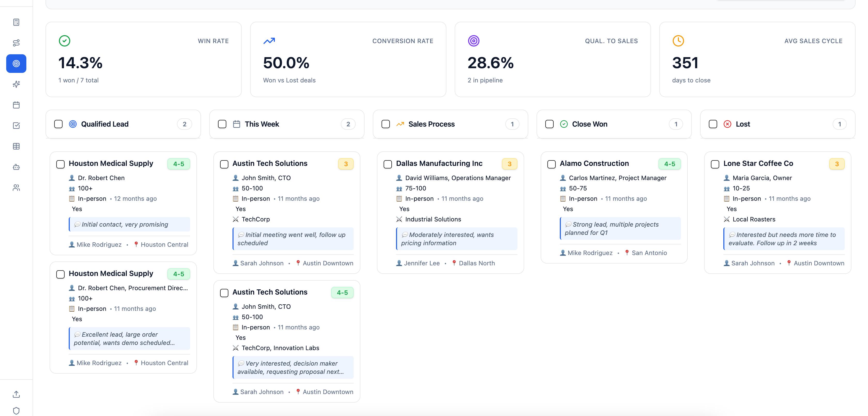Click the robot bot sidebar icon

pos(16,167)
